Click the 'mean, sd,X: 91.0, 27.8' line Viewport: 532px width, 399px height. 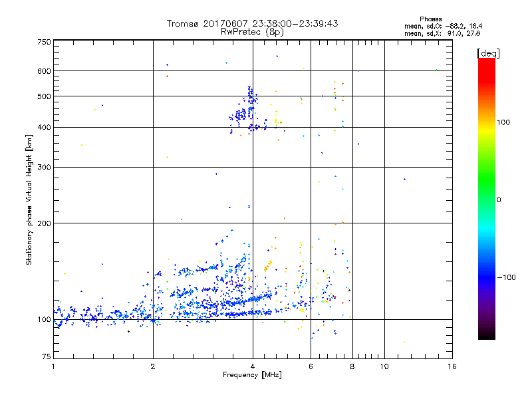442,33
